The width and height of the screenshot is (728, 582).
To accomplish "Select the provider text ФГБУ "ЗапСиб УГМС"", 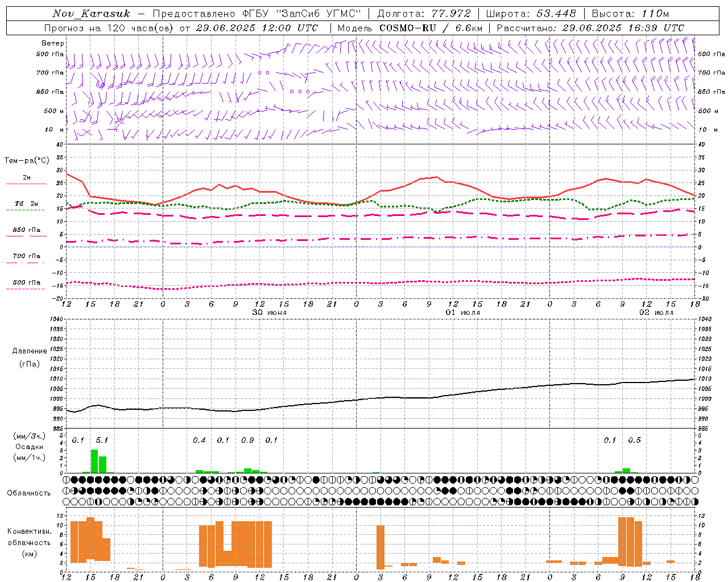I will [302, 14].
